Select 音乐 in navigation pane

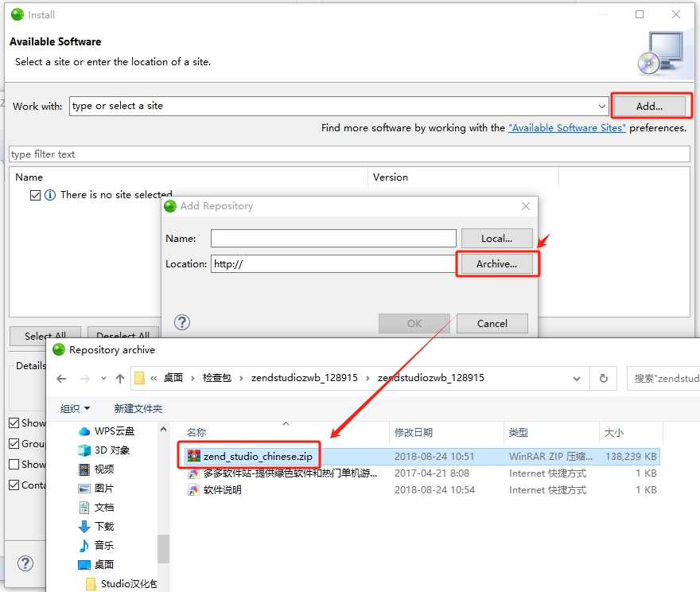point(96,546)
